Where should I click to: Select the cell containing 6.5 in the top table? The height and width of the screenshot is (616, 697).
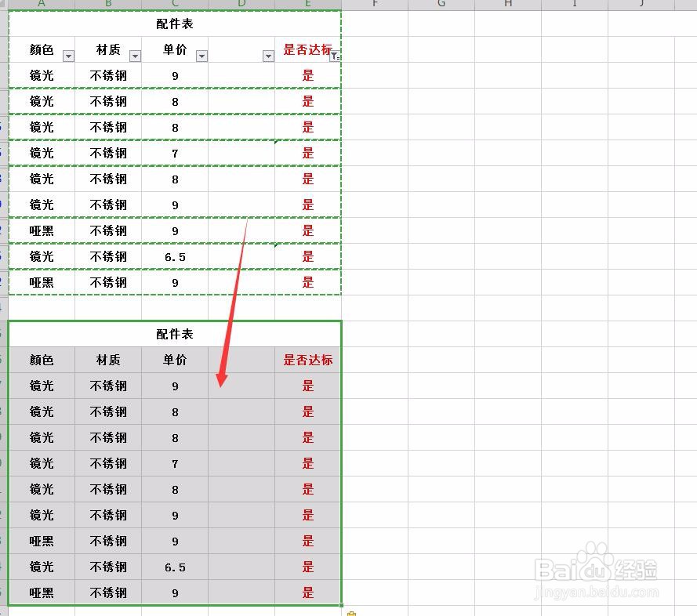174,256
